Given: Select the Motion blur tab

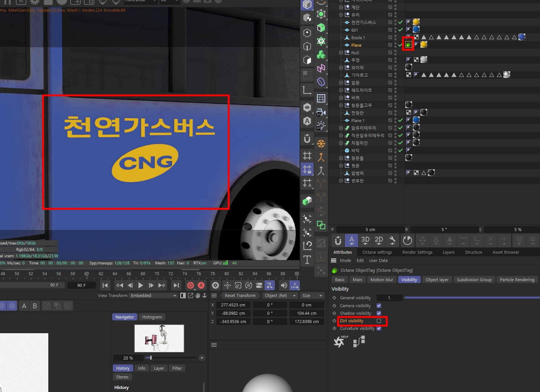Looking at the screenshot, I should click(x=382, y=280).
